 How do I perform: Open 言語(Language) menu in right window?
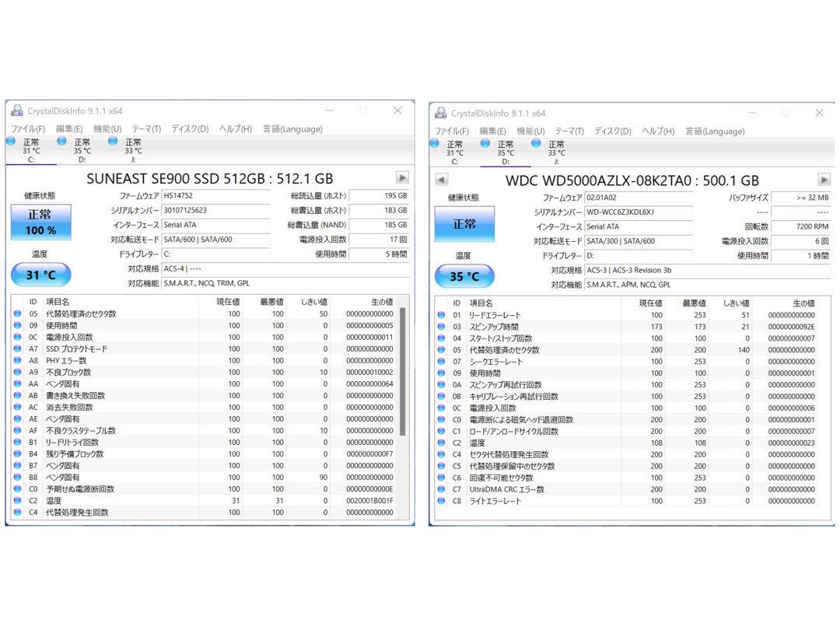(716, 131)
